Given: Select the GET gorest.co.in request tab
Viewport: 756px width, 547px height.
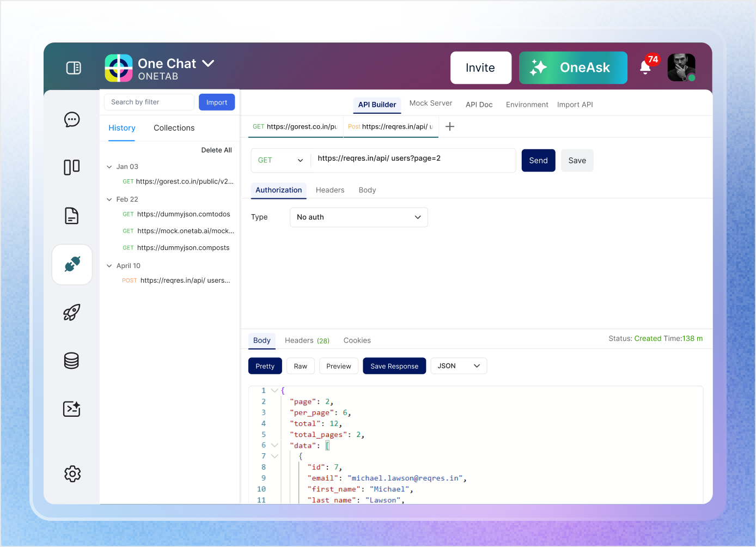Looking at the screenshot, I should tap(295, 126).
